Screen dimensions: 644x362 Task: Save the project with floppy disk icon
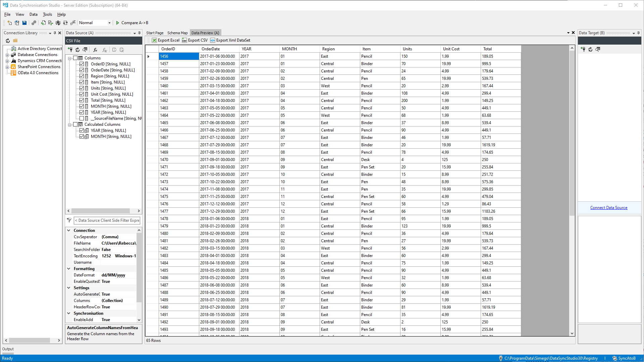click(24, 23)
